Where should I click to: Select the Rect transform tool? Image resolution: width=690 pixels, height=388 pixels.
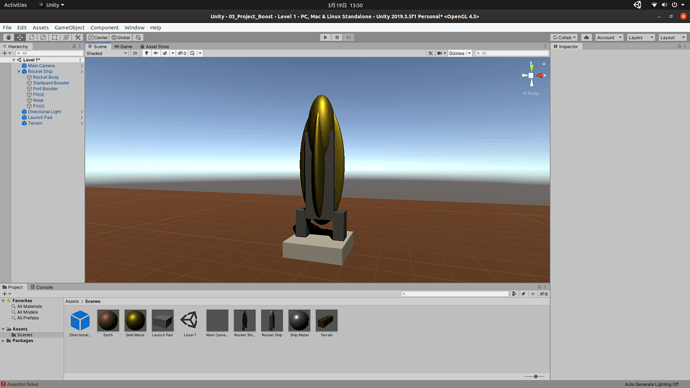pos(55,37)
